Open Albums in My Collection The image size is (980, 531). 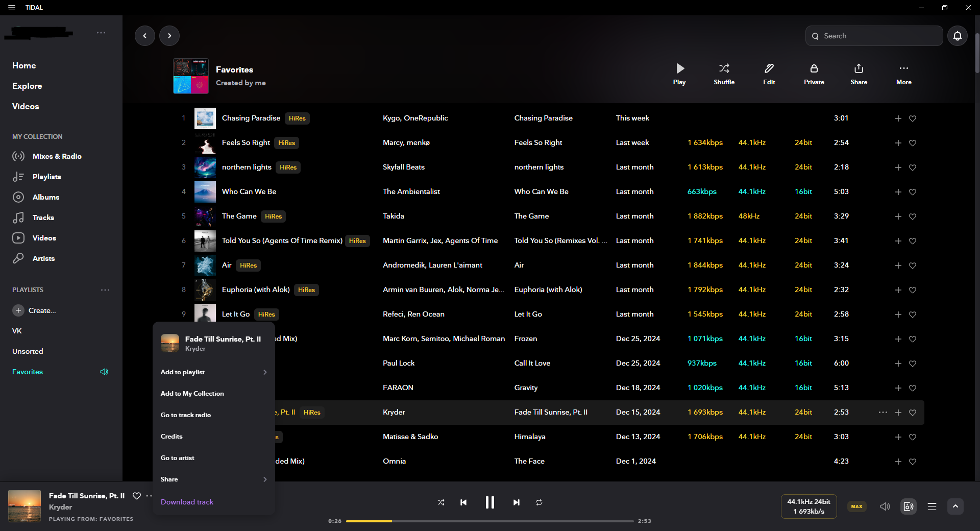click(x=36, y=197)
